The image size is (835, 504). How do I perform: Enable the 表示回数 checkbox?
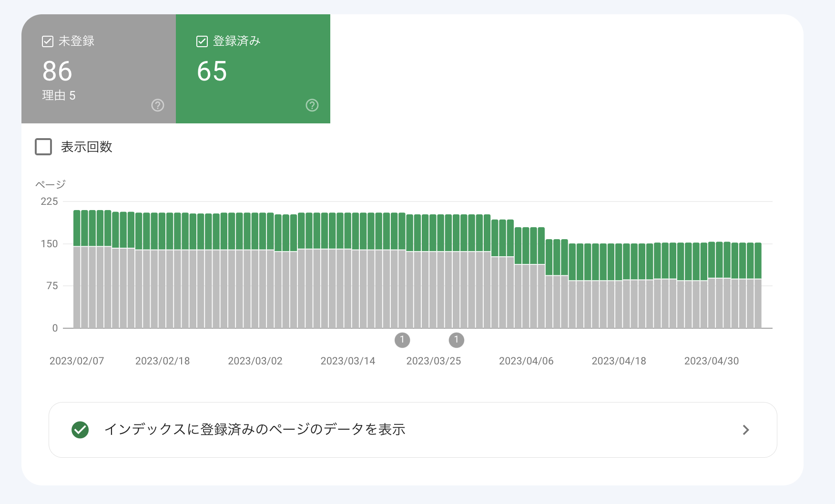click(43, 147)
